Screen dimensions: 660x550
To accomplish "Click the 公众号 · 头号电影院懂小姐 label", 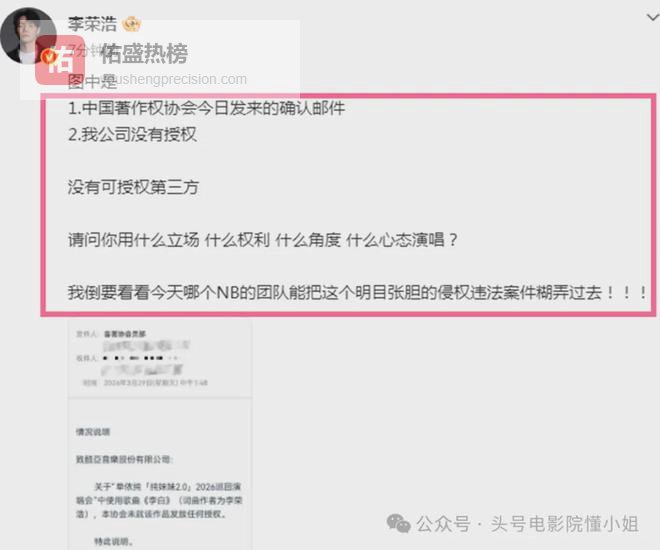I will click(x=527, y=524).
